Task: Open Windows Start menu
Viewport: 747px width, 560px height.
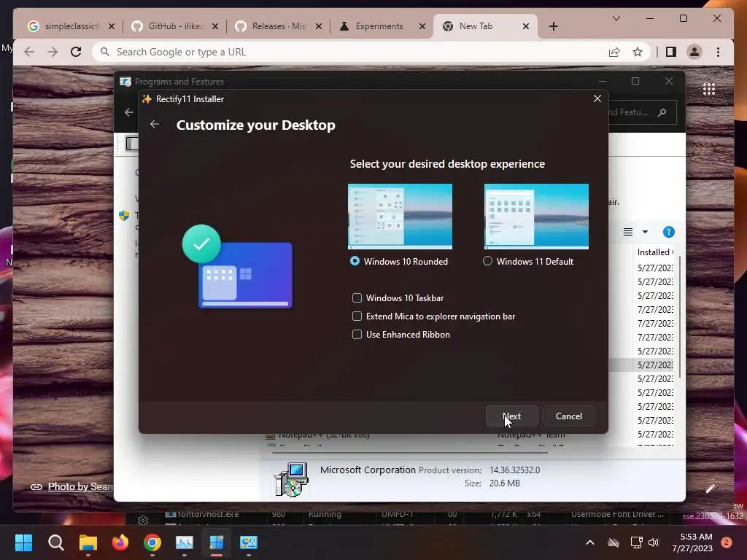Action: coord(23,542)
